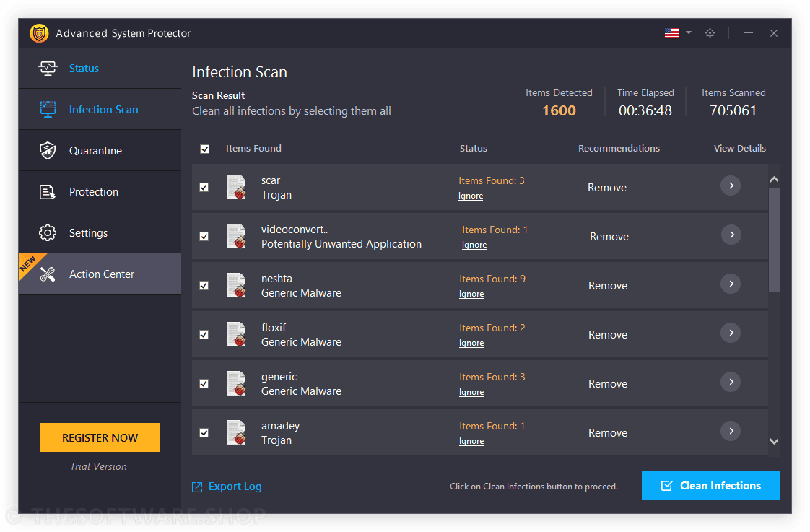Click the Trial Version label
Image resolution: width=810 pixels, height=532 pixels.
point(99,466)
